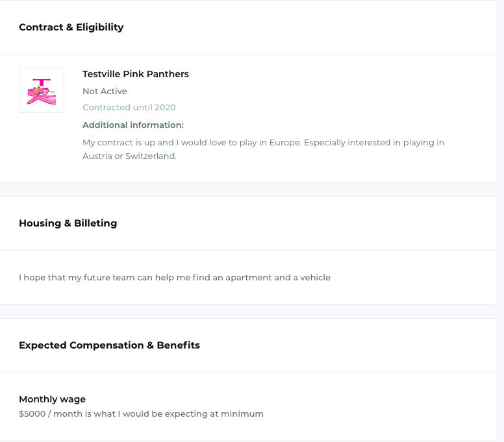
Task: Click the words Austria or Switzerland
Action: 129,156
